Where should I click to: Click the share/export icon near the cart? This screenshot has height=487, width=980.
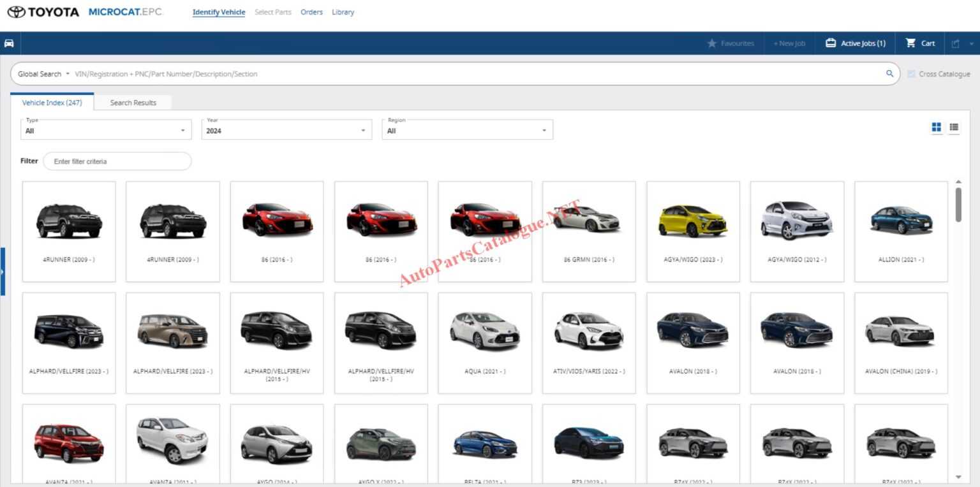coord(954,43)
